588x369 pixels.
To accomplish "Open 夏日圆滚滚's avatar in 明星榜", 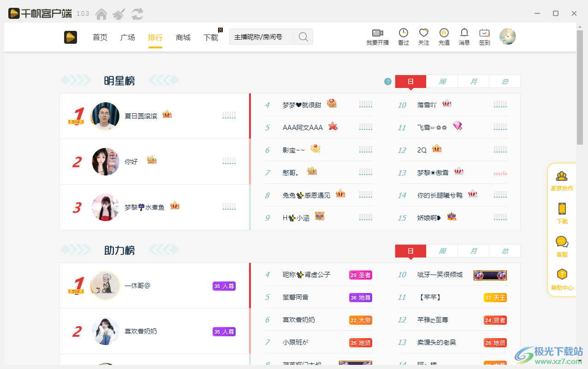I will pyautogui.click(x=105, y=116).
